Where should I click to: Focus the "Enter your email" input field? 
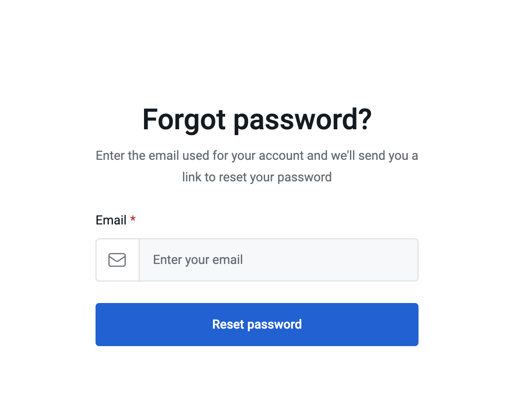click(278, 260)
